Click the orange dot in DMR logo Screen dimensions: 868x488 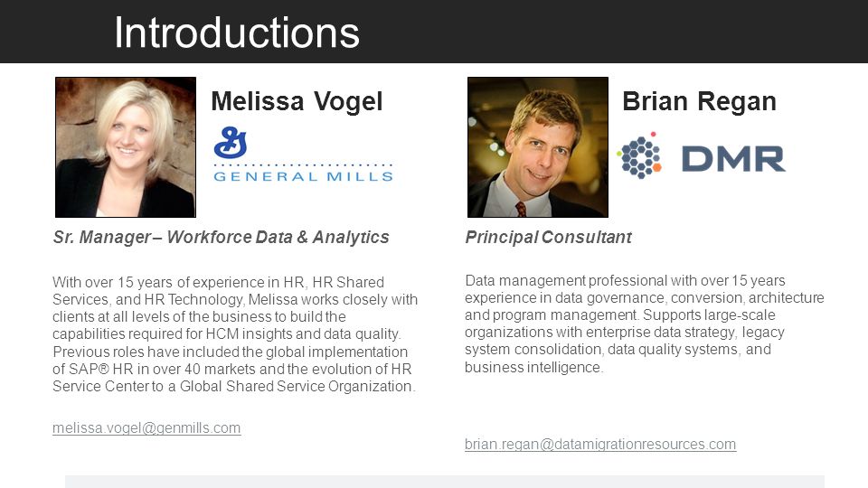[657, 167]
